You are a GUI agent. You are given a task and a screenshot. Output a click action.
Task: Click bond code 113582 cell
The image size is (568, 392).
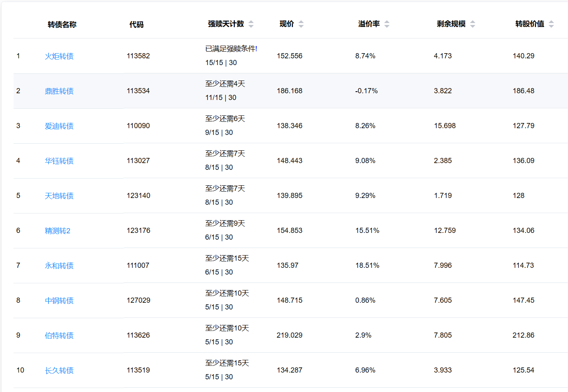[138, 56]
